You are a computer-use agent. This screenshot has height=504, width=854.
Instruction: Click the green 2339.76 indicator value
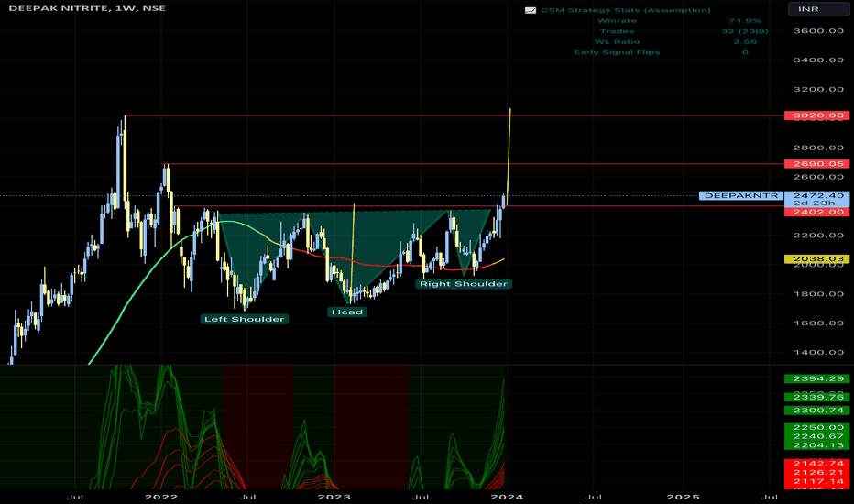[x=817, y=397]
